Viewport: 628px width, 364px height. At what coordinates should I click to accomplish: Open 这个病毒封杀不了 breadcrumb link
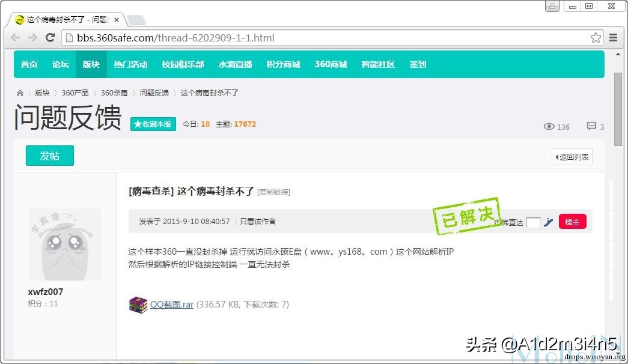[x=210, y=93]
